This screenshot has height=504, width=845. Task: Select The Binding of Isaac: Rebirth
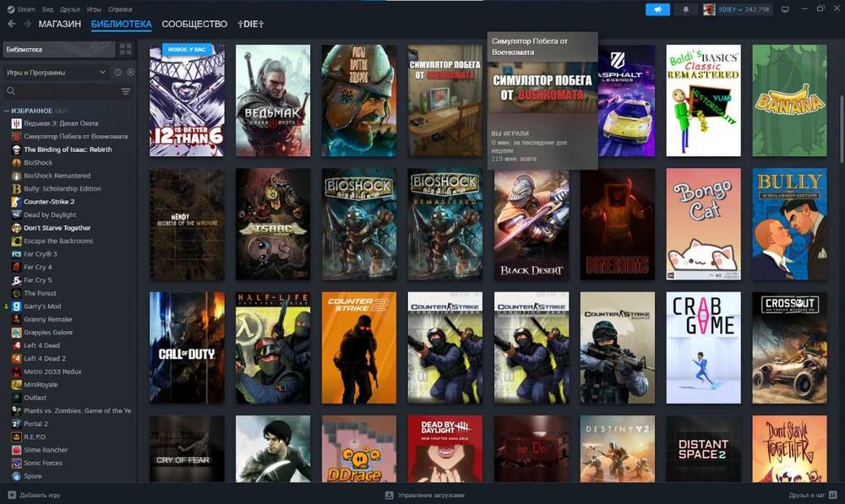pyautogui.click(x=68, y=149)
